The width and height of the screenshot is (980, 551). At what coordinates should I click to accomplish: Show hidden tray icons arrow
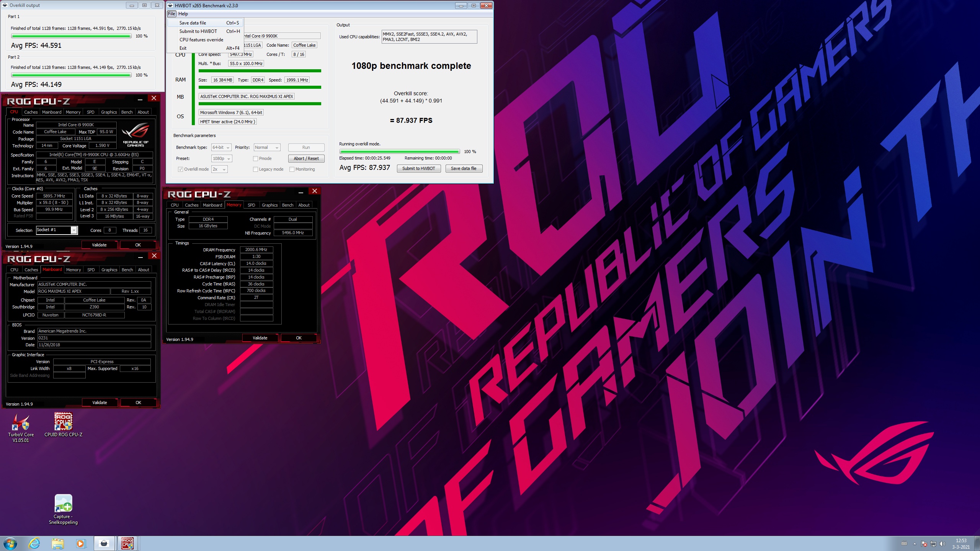915,544
